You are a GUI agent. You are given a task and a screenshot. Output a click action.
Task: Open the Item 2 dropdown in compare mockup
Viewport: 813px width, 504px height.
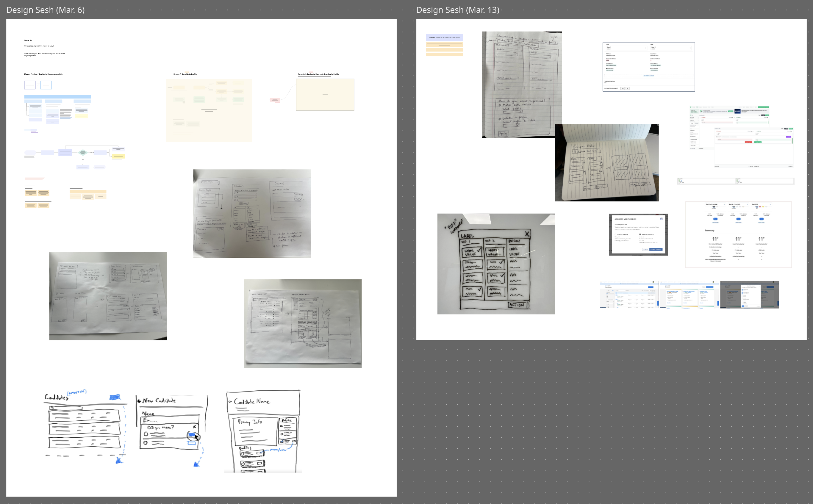[671, 48]
